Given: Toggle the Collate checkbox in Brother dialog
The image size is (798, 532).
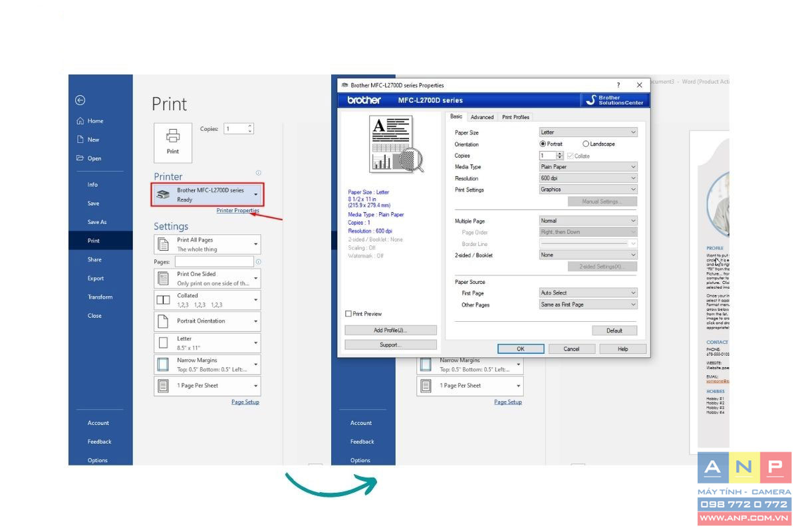Looking at the screenshot, I should (x=578, y=156).
